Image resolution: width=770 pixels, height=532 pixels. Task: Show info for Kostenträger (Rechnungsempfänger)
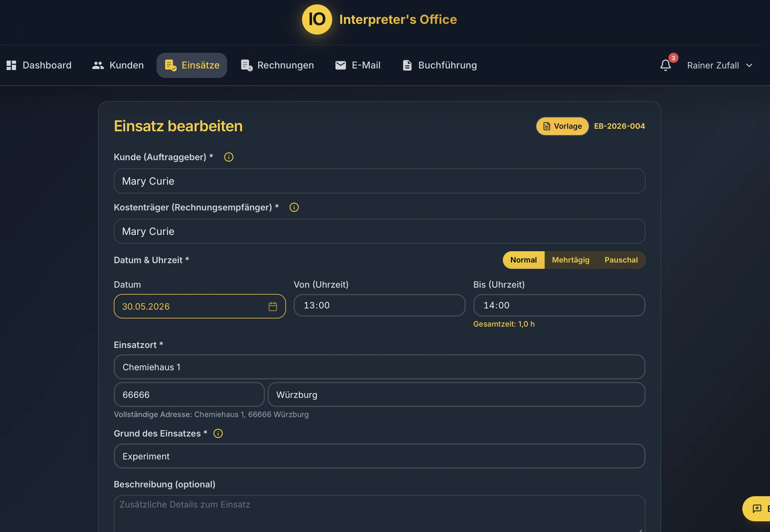[294, 207]
